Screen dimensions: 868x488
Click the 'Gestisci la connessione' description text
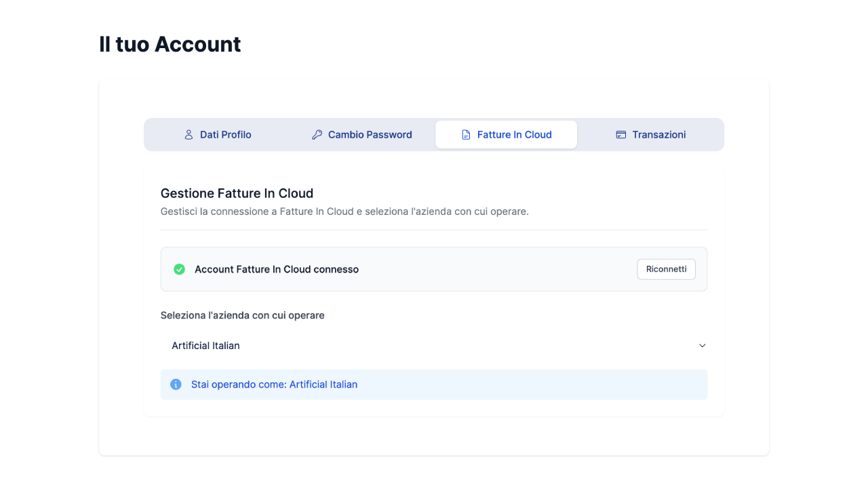tap(344, 211)
